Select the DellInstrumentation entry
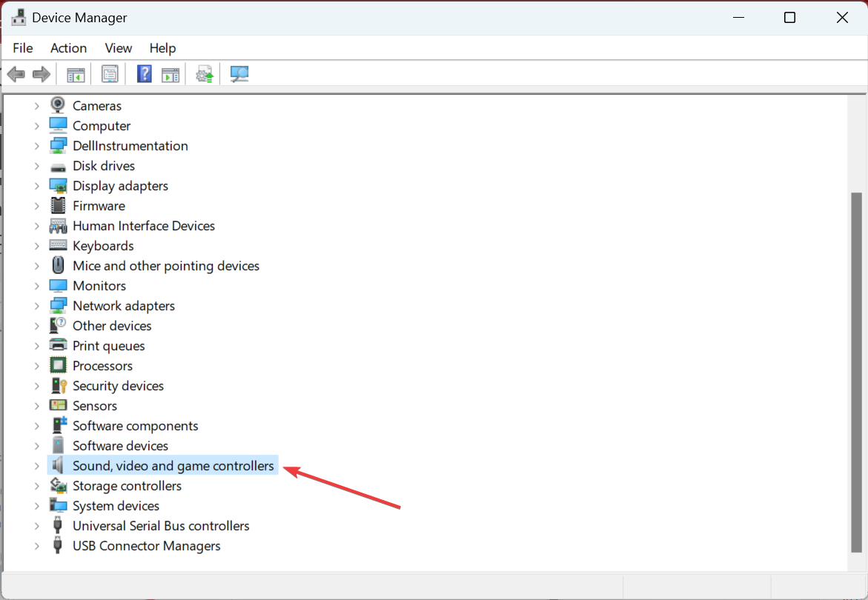The width and height of the screenshot is (868, 600). (x=130, y=146)
